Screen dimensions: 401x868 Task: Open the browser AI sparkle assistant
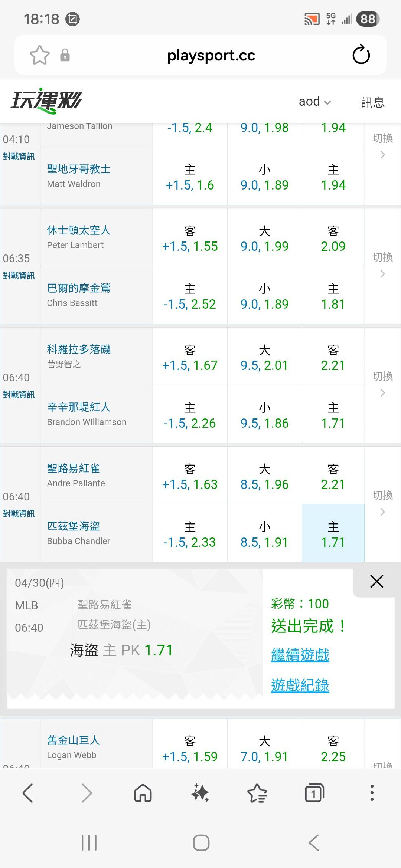click(200, 793)
